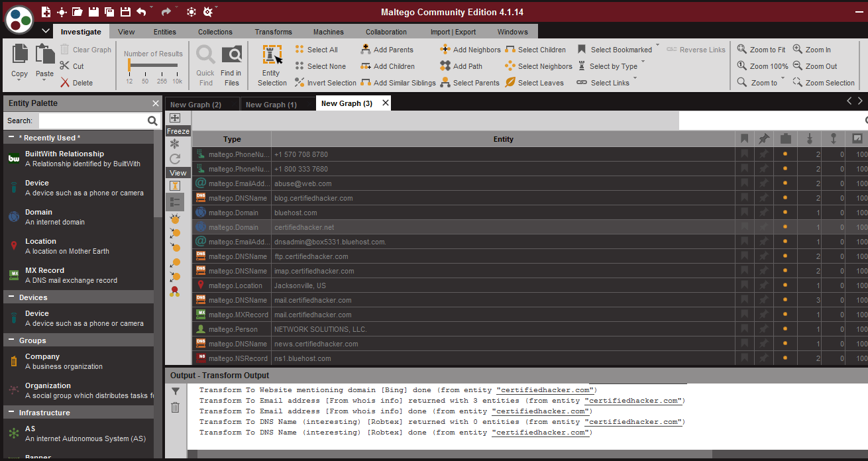Screen dimensions: 868x461
Task: Click the incoming links column header icon
Action: (x=809, y=139)
